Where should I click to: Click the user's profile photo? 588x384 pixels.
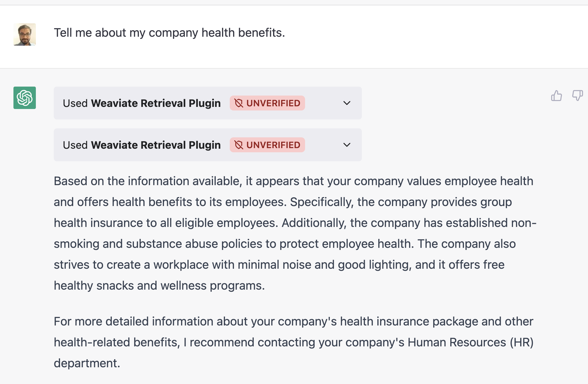[x=25, y=35]
